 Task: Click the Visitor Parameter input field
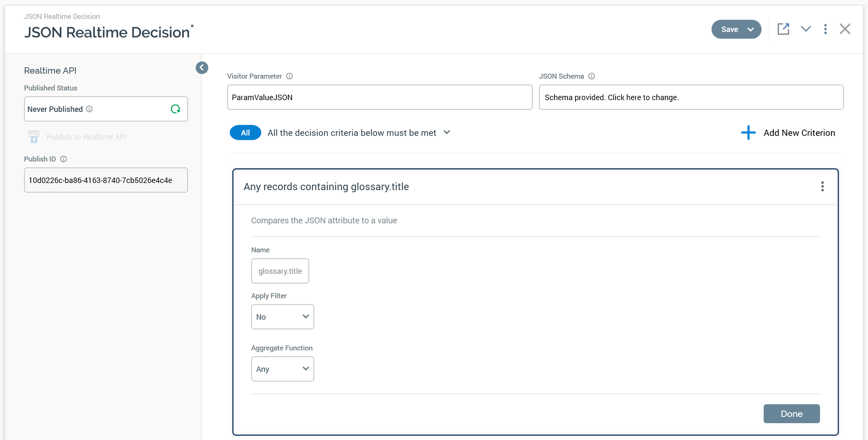click(x=380, y=97)
